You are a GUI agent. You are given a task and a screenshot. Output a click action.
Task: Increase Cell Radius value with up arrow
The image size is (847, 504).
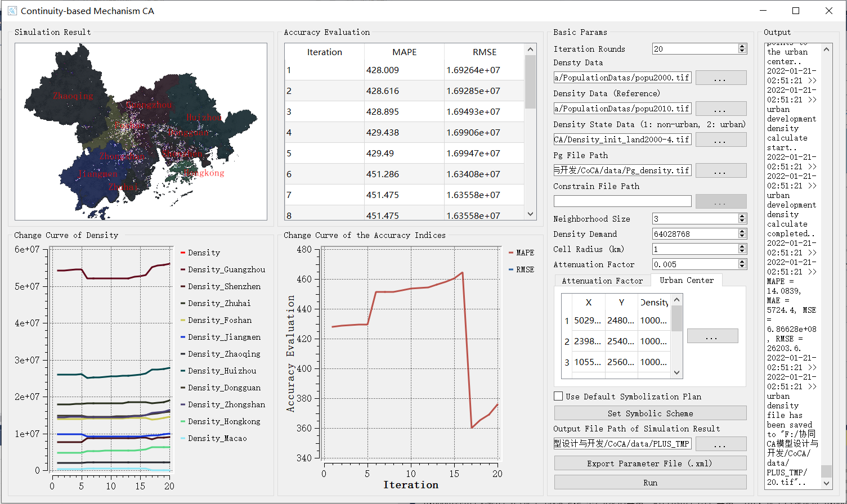[742, 246]
